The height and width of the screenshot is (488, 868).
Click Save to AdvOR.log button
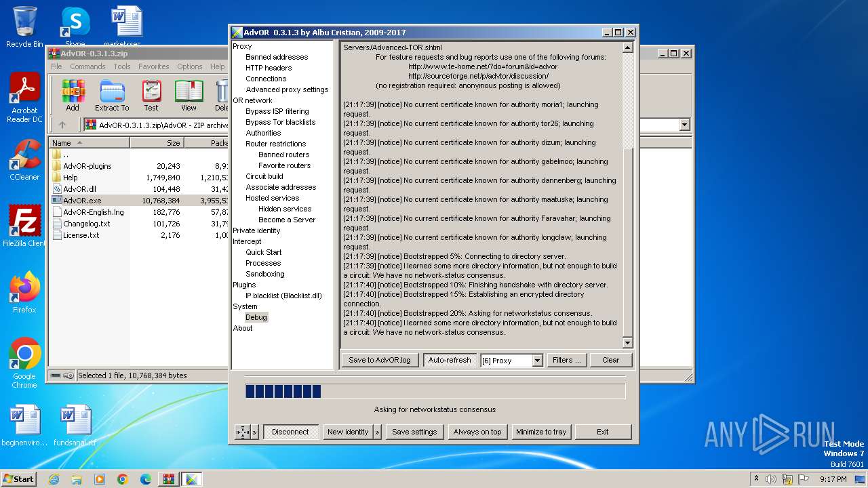click(x=380, y=360)
